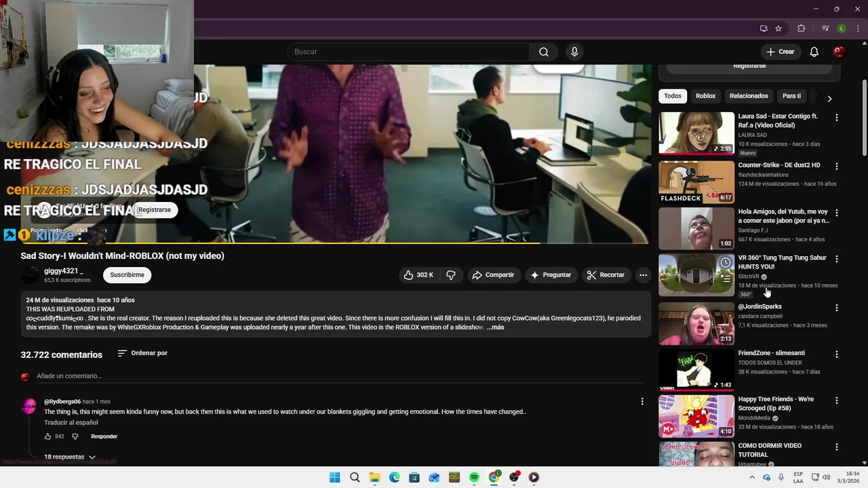This screenshot has width=868, height=488.
Task: Click Traducir al español link
Action: (71, 423)
